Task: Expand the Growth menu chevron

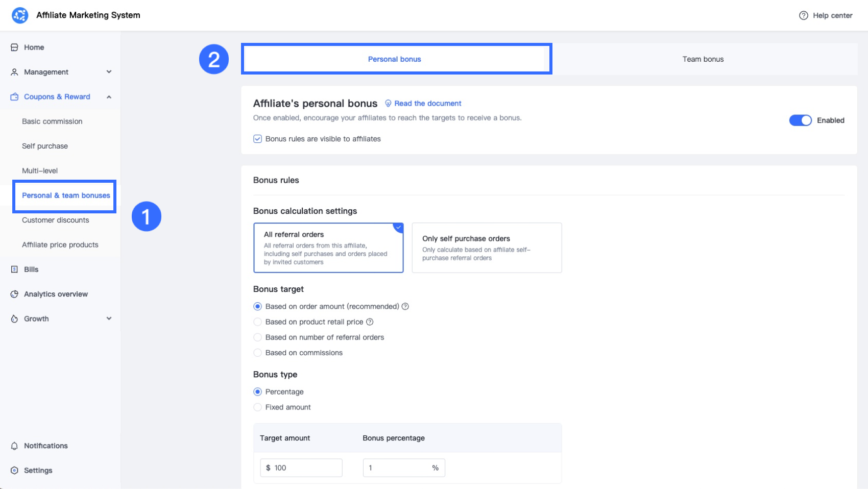Action: 109,319
